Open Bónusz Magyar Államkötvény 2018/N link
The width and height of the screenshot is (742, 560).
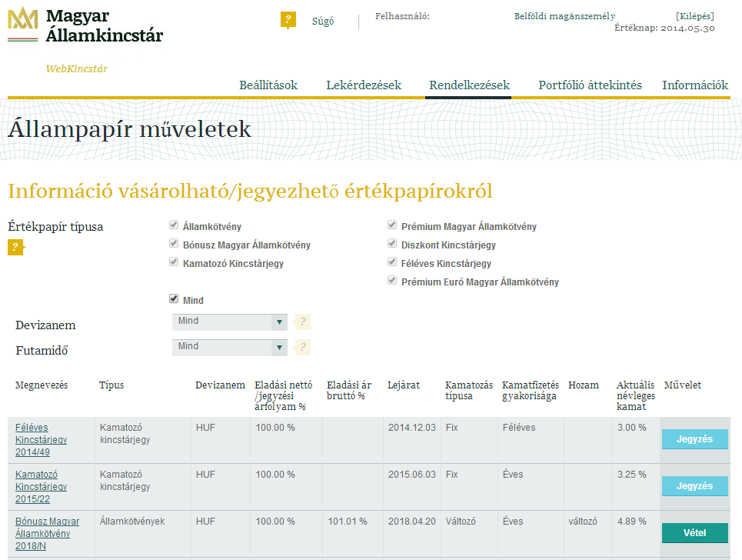pyautogui.click(x=47, y=534)
